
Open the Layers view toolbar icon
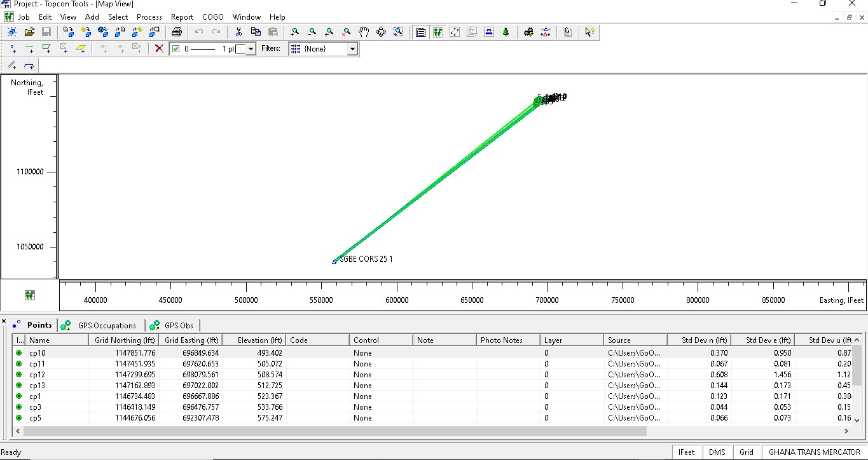489,32
